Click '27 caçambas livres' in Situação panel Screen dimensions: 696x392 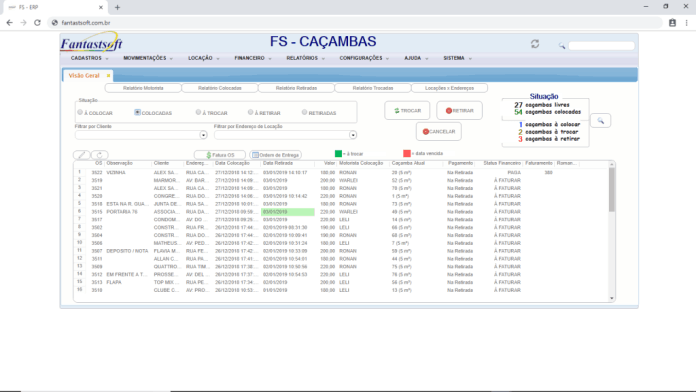[542, 105]
